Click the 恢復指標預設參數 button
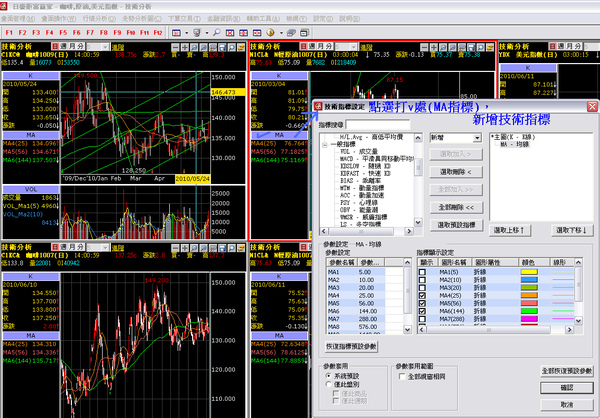 [x=351, y=346]
